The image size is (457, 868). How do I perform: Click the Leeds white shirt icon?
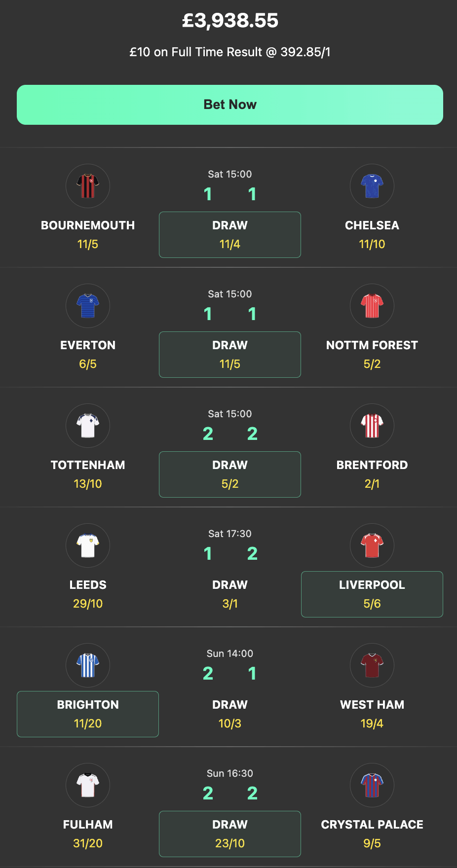pyautogui.click(x=87, y=545)
